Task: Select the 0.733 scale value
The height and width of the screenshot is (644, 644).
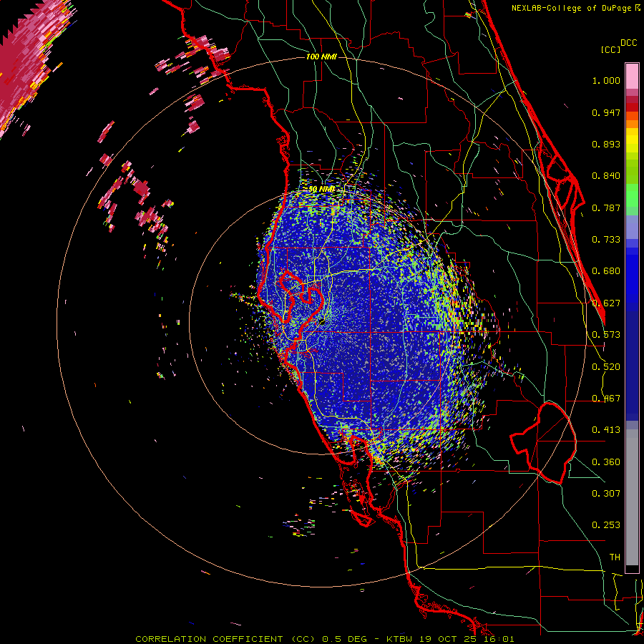Action: [x=606, y=240]
